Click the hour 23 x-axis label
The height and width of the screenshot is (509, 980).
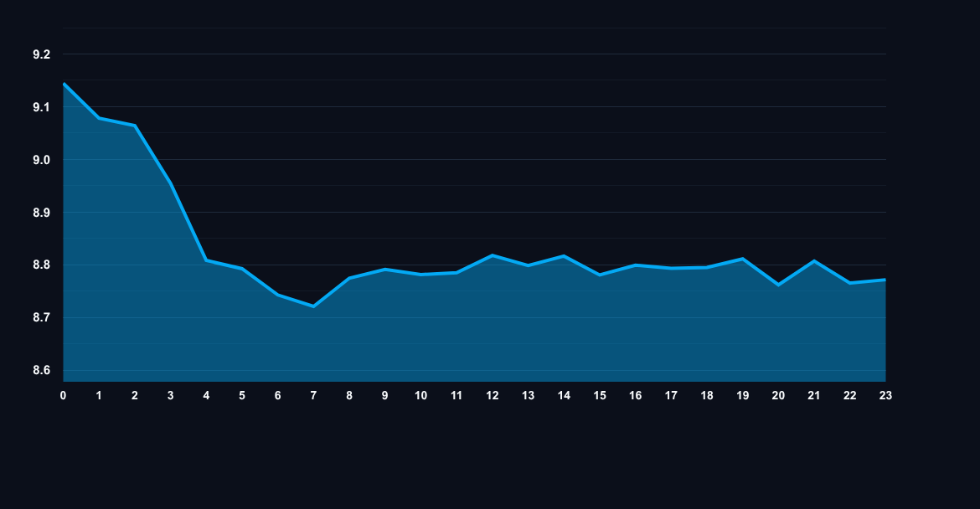click(x=885, y=394)
